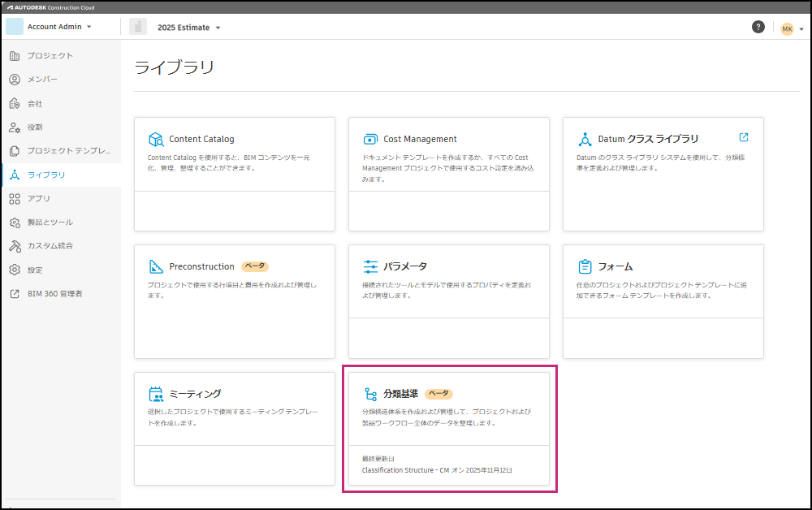The image size is (812, 510).
Task: Click the 製品とツール icon
Action: coord(15,223)
